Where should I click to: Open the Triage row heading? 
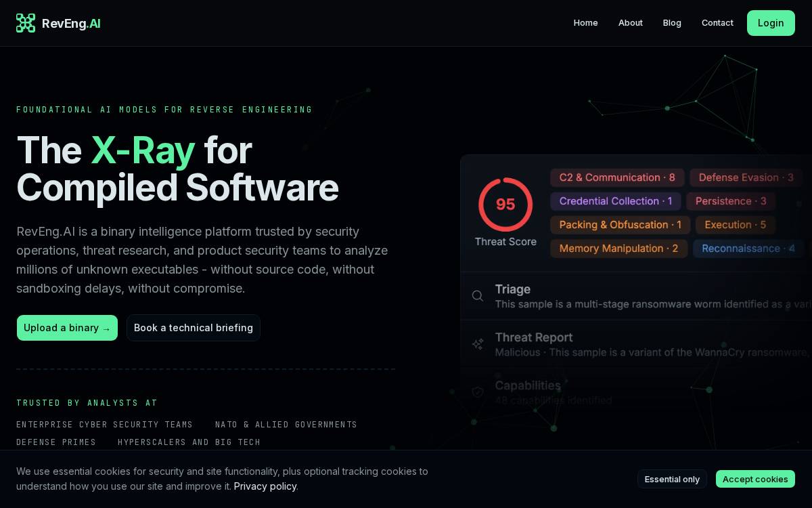[x=513, y=289]
